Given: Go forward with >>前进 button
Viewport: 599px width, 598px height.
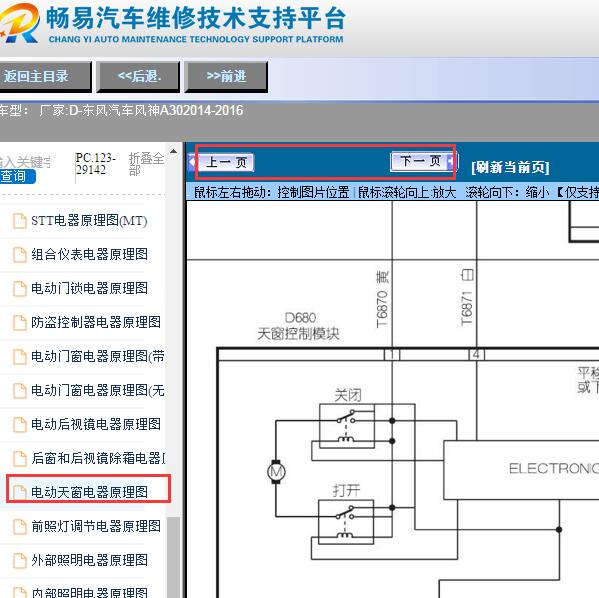Looking at the screenshot, I should (226, 76).
